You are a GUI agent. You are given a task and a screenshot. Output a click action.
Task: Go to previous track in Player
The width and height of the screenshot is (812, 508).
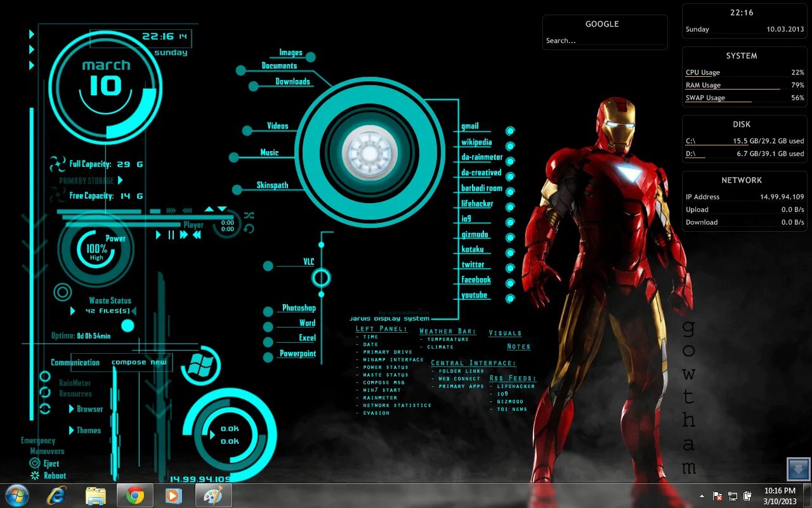click(197, 235)
